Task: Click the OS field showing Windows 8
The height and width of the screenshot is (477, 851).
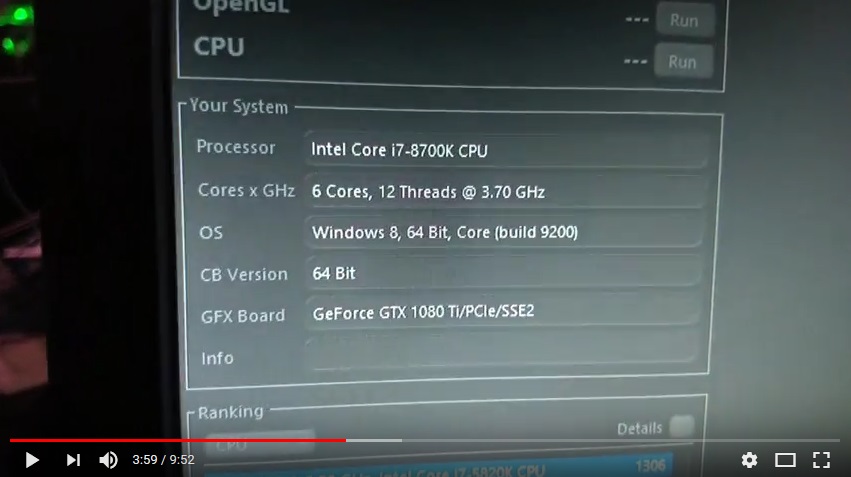Action: tap(504, 232)
